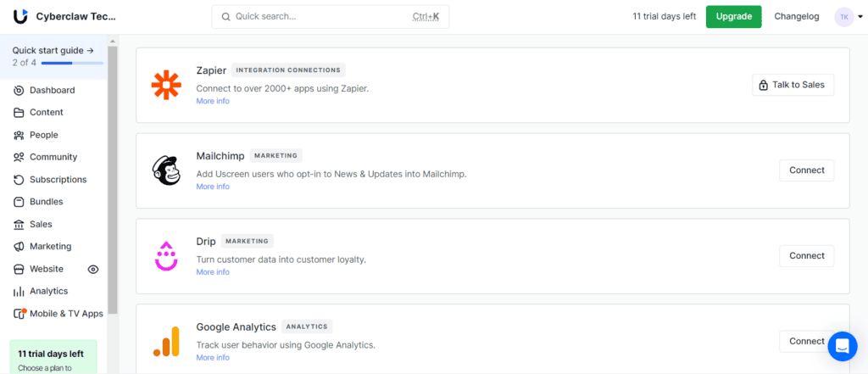Screen dimensions: 868x374
Task: Expand the account dropdown arrow
Action: click(x=860, y=17)
